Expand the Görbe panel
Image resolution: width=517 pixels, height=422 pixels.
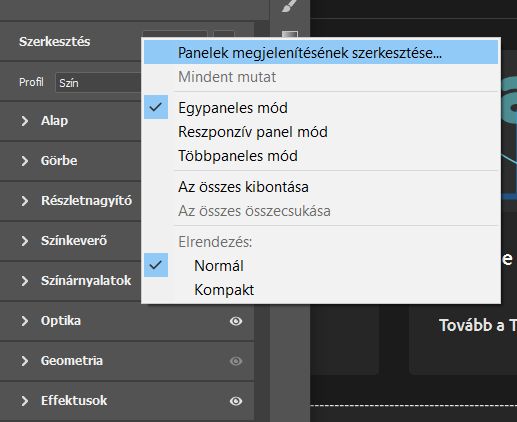click(x=24, y=161)
